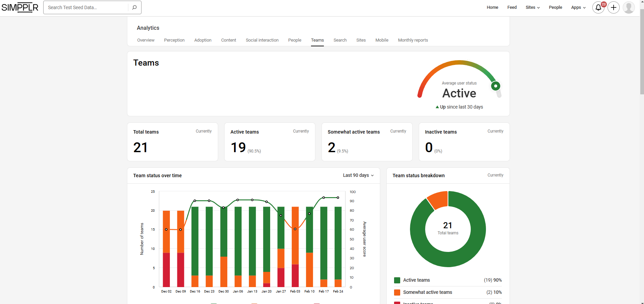Screen dimensions: 644x304
Task: Click the People link in top navigation
Action: click(x=555, y=7)
